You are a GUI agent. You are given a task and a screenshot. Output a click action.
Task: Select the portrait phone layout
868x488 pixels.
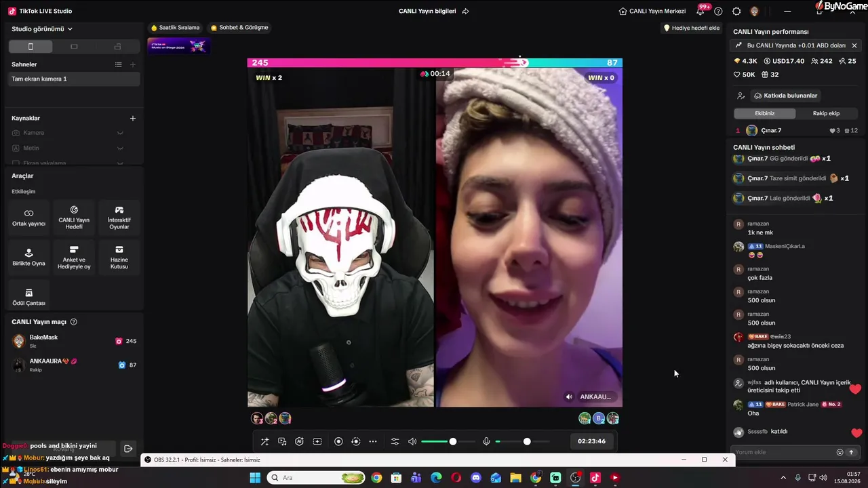31,47
